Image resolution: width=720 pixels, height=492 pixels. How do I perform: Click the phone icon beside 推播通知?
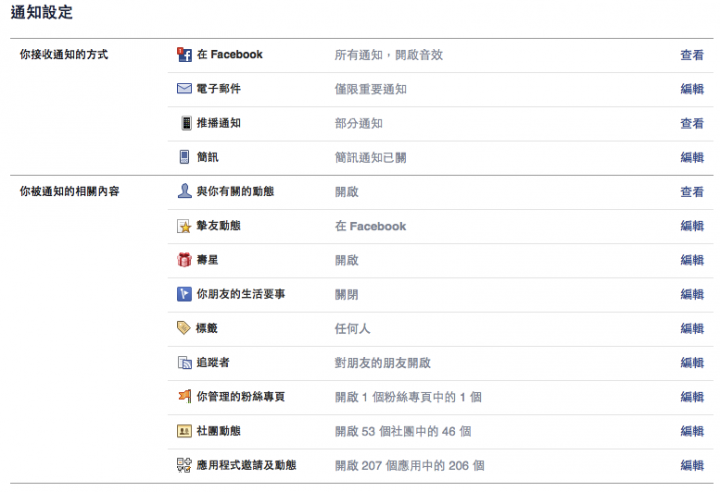pyautogui.click(x=186, y=123)
